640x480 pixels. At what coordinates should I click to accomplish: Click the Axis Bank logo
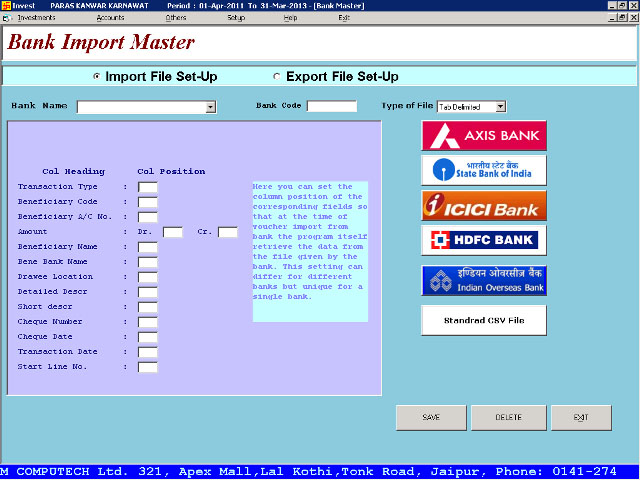[484, 135]
